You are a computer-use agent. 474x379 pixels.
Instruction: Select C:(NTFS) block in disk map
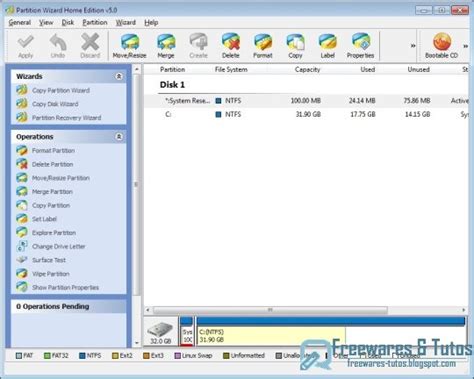tap(330, 331)
